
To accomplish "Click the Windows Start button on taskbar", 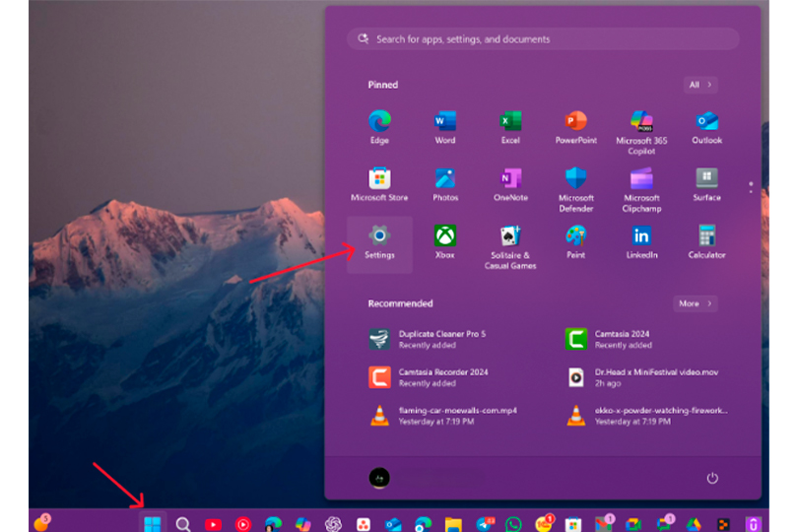I will pyautogui.click(x=153, y=524).
